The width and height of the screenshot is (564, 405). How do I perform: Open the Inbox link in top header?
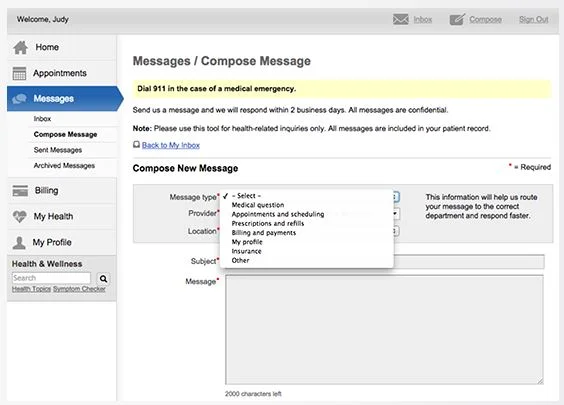click(x=423, y=19)
